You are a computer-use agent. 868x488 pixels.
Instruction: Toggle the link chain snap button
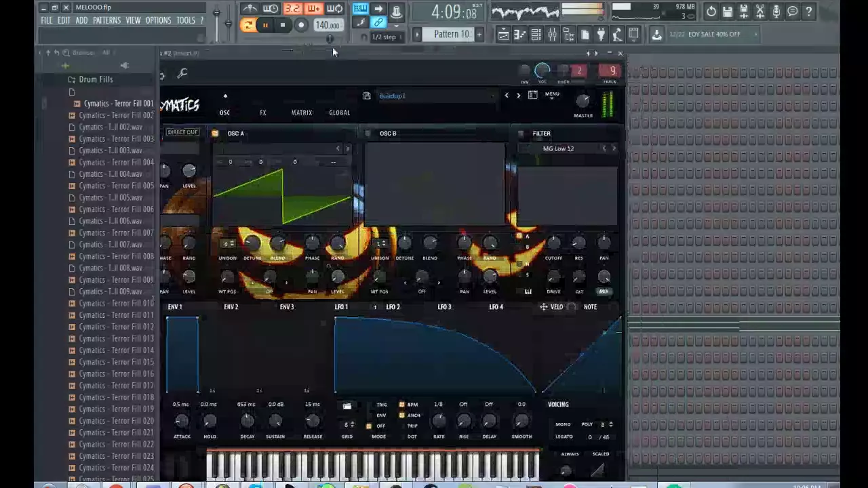(x=379, y=23)
